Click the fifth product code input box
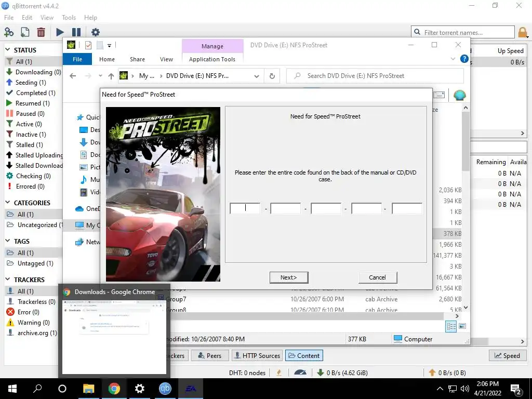The width and height of the screenshot is (532, 399). pos(407,208)
